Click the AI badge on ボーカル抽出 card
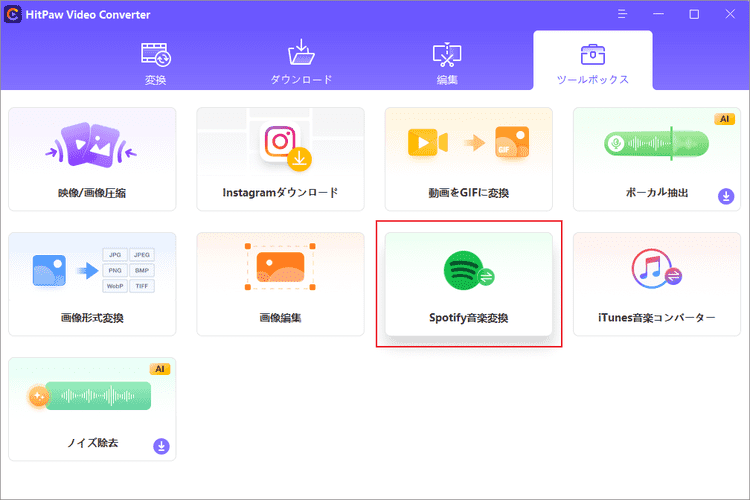 pyautogui.click(x=724, y=119)
